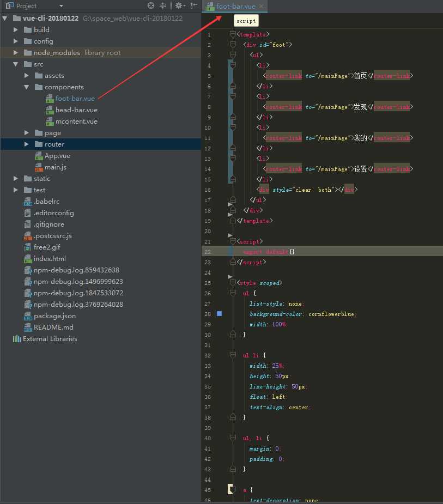
Task: Close the foot-bar.vue tab
Action: pyautogui.click(x=261, y=6)
